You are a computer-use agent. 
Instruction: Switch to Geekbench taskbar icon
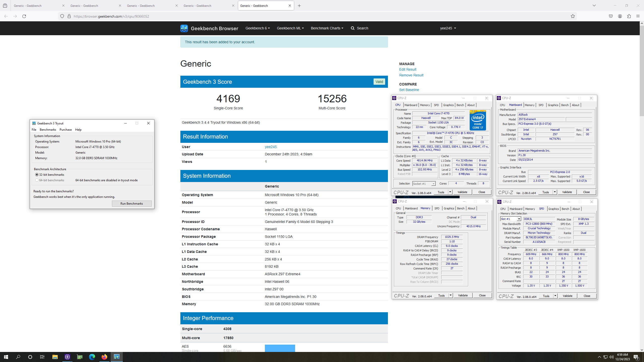[116, 357]
